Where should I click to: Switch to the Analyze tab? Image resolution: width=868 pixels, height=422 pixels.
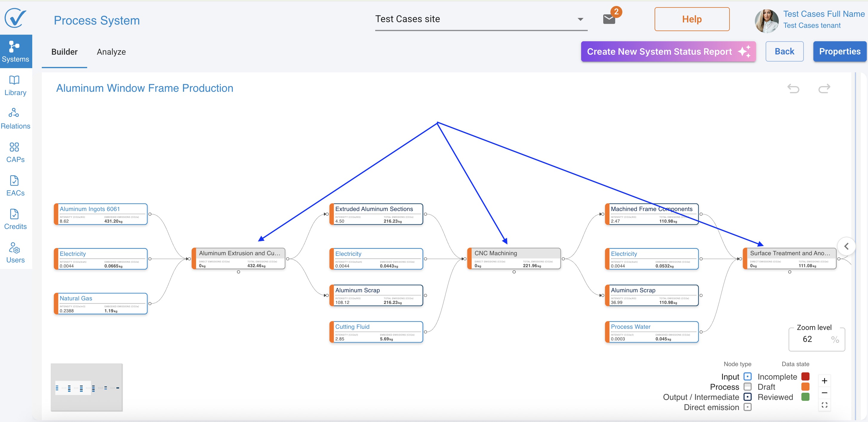tap(111, 52)
